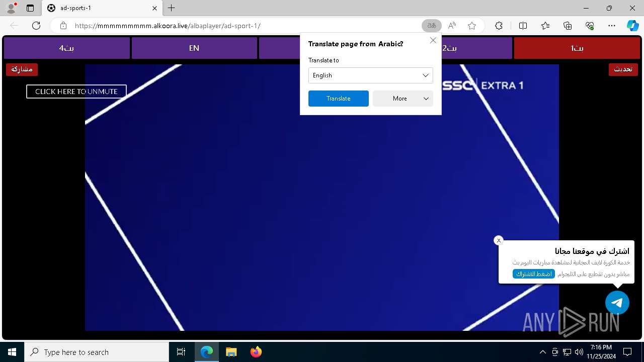The height and width of the screenshot is (362, 644).
Task: Open the Extensions puzzle icon
Action: [x=499, y=26]
